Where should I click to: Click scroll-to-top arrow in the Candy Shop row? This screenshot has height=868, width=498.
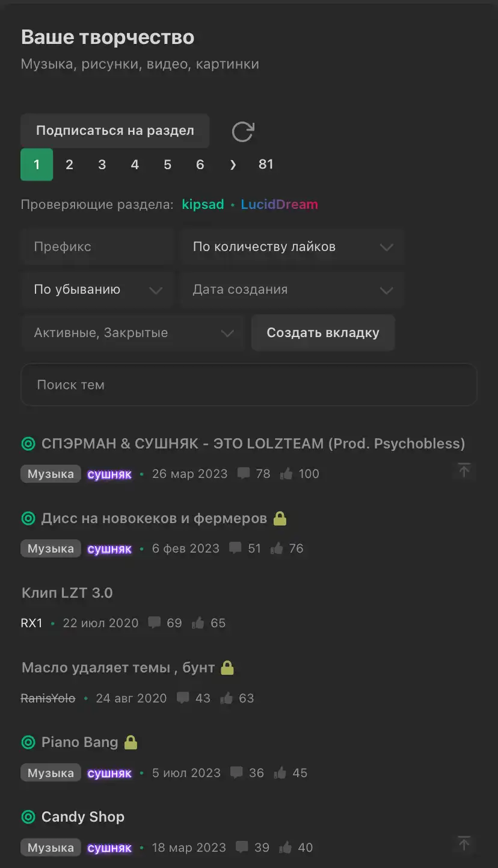pyautogui.click(x=464, y=844)
